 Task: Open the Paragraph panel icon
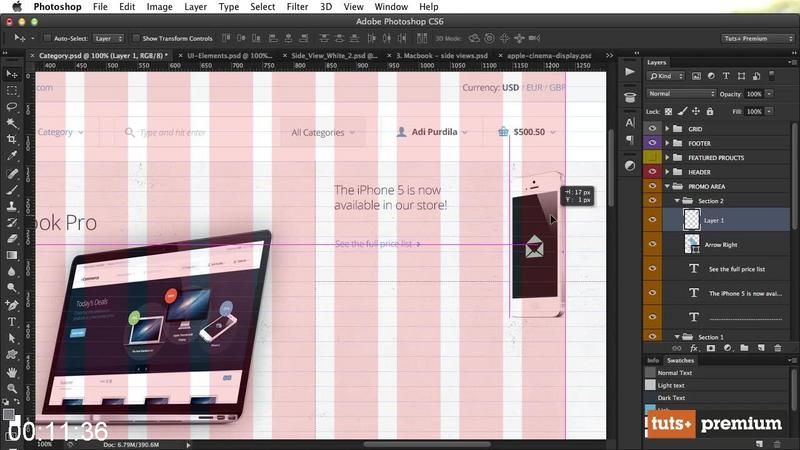click(x=630, y=140)
